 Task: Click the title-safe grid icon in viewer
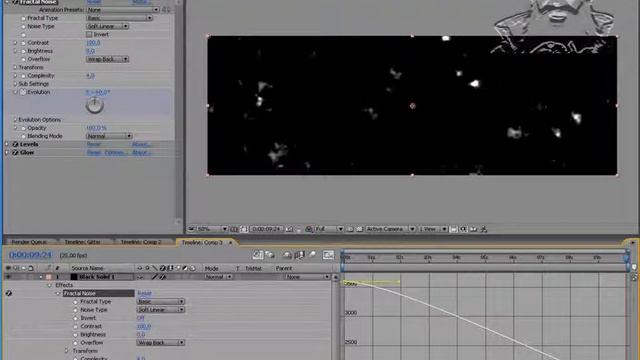point(234,229)
